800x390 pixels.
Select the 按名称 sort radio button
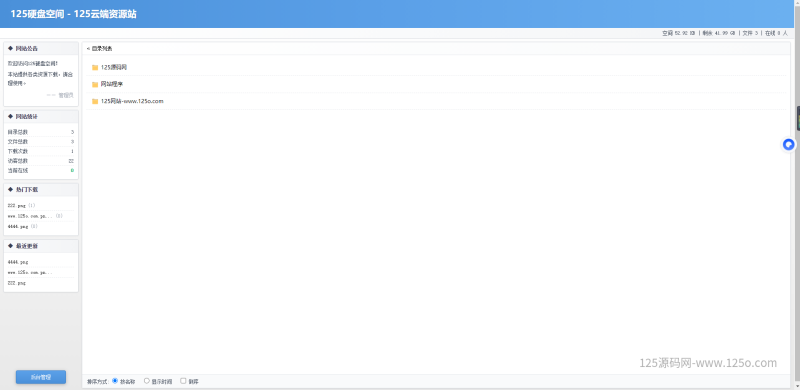[x=115, y=381]
